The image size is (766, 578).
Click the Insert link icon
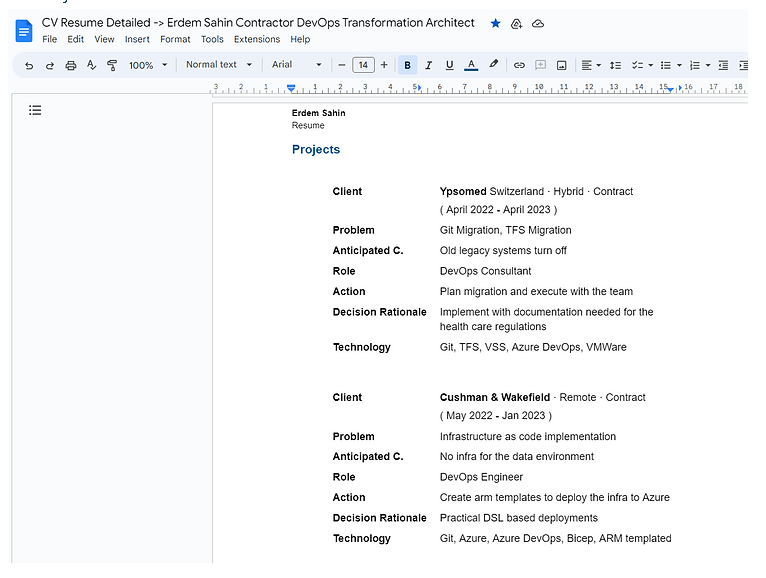point(519,65)
